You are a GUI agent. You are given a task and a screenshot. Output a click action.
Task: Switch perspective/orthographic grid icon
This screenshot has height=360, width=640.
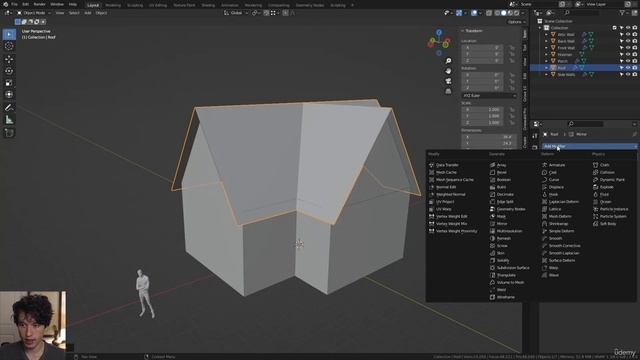(x=448, y=91)
